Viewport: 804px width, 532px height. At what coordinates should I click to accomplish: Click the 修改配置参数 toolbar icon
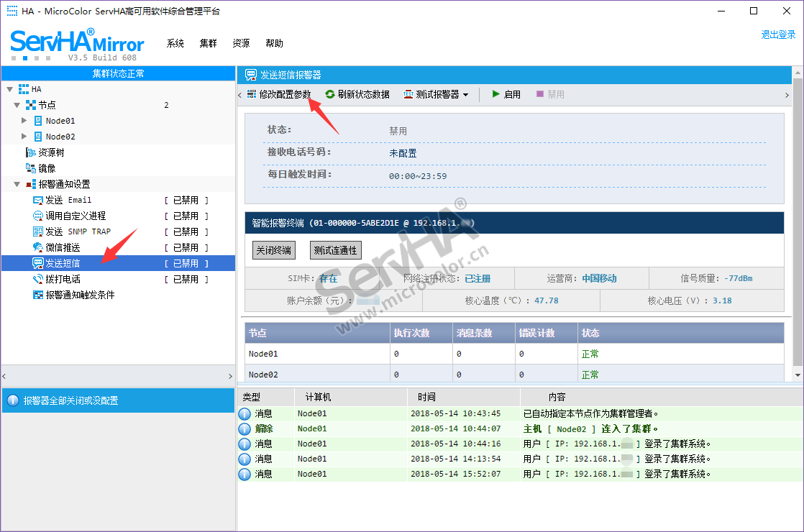(x=252, y=94)
